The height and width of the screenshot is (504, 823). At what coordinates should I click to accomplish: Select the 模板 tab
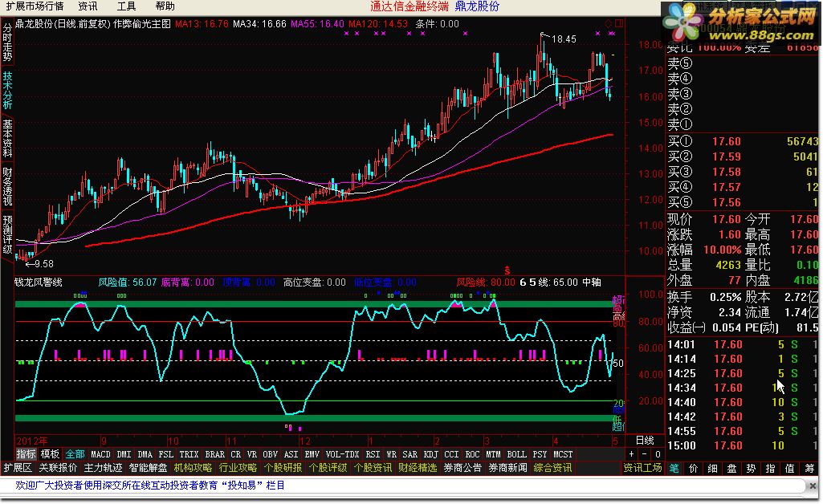(50, 454)
